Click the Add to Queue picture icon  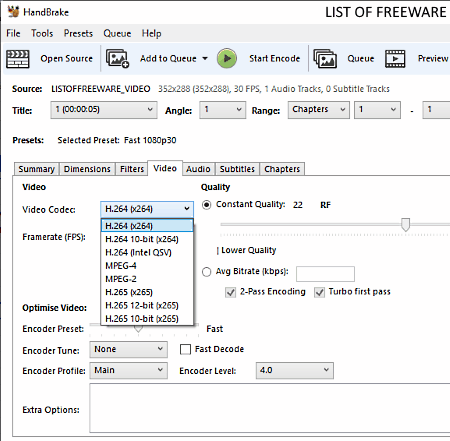click(x=117, y=59)
